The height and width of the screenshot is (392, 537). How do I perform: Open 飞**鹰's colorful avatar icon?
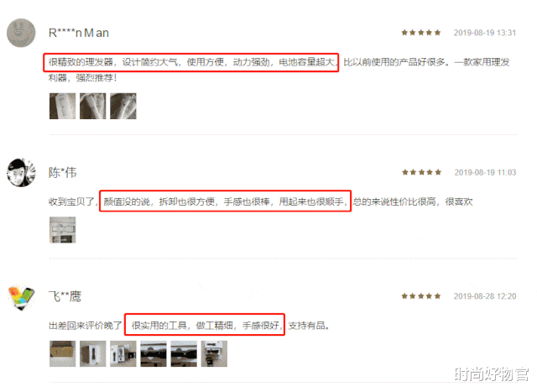21,297
